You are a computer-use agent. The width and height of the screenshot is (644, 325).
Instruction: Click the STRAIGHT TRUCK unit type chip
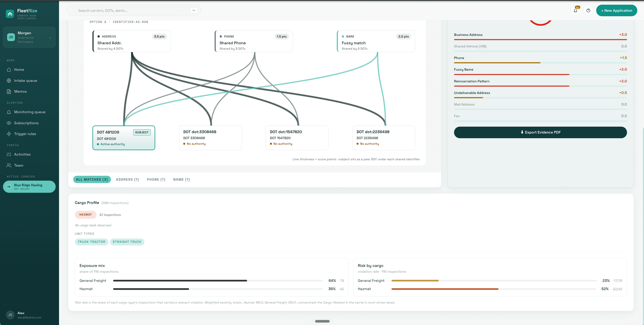(x=127, y=242)
